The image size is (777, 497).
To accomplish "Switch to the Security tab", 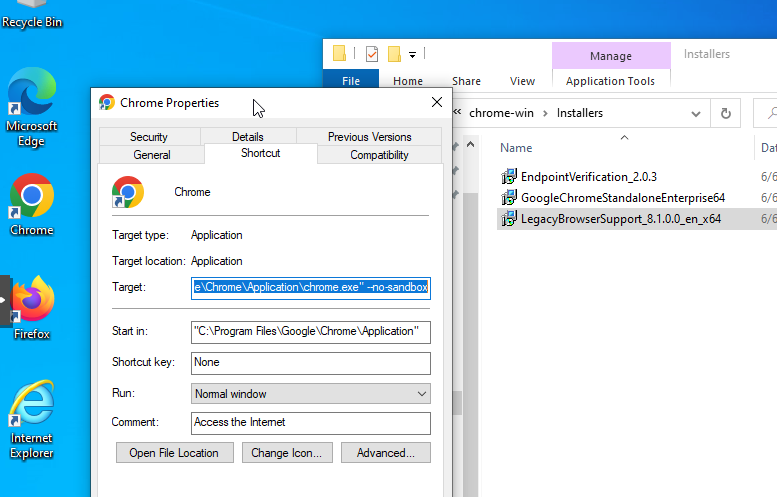I will 149,137.
